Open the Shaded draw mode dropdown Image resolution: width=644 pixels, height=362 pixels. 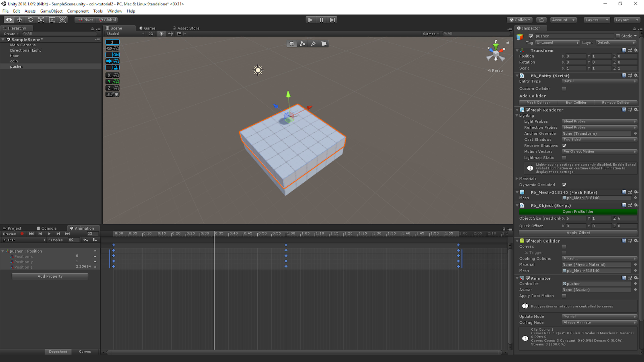[x=125, y=34]
